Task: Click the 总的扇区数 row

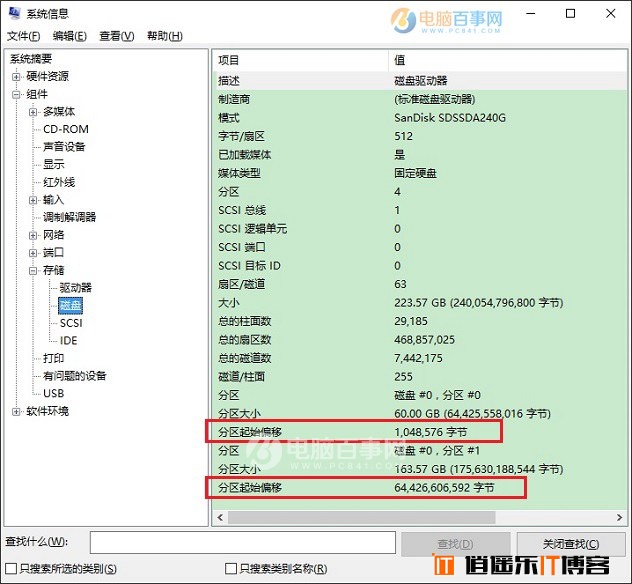Action: 420,340
